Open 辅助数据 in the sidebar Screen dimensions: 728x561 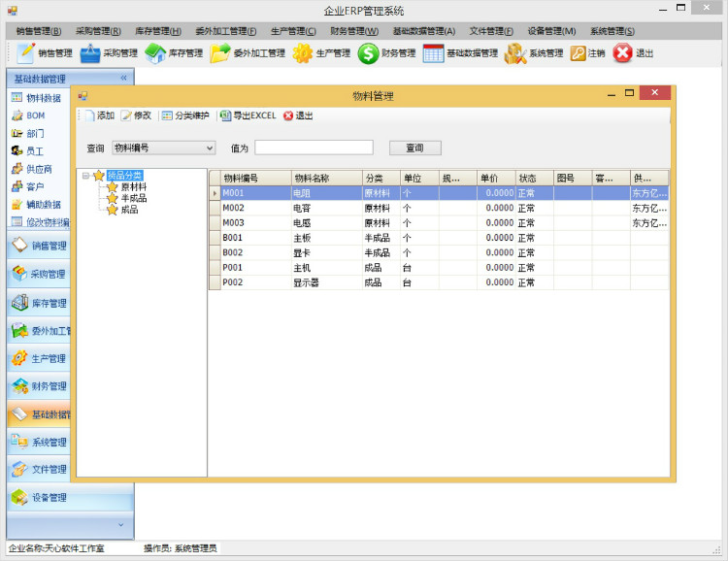pyautogui.click(x=37, y=205)
